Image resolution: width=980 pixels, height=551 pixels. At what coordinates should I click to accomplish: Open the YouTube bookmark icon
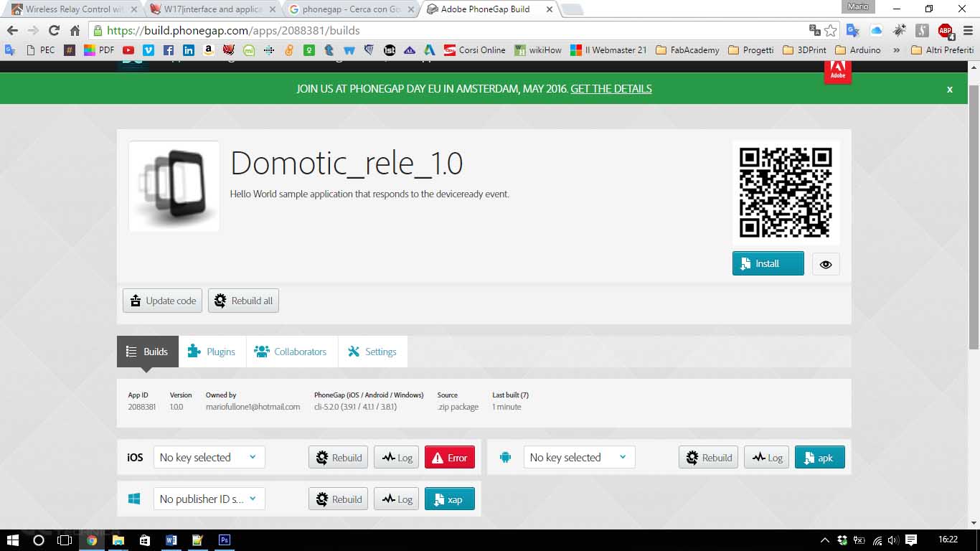point(128,50)
